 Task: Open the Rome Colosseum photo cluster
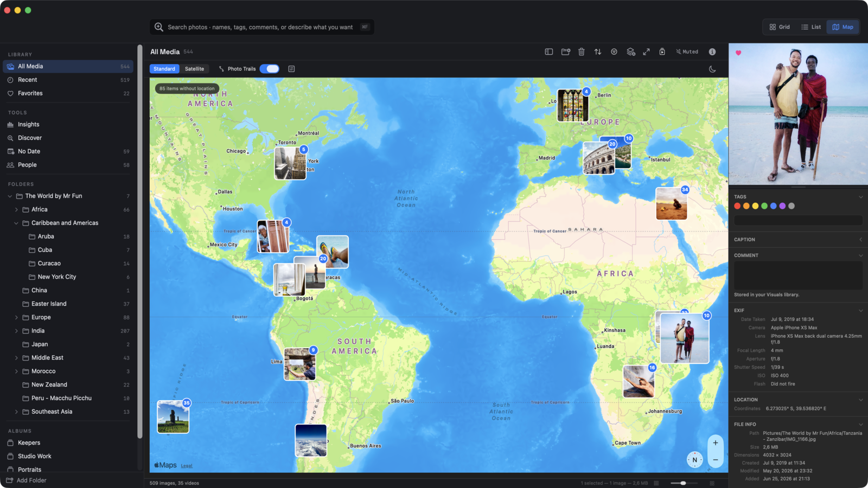coord(599,158)
